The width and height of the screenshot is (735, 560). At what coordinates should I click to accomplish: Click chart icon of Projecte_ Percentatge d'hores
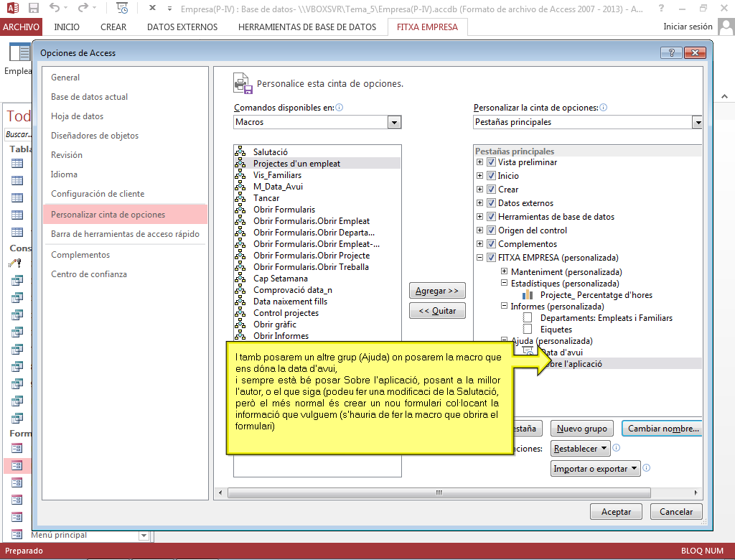528,294
